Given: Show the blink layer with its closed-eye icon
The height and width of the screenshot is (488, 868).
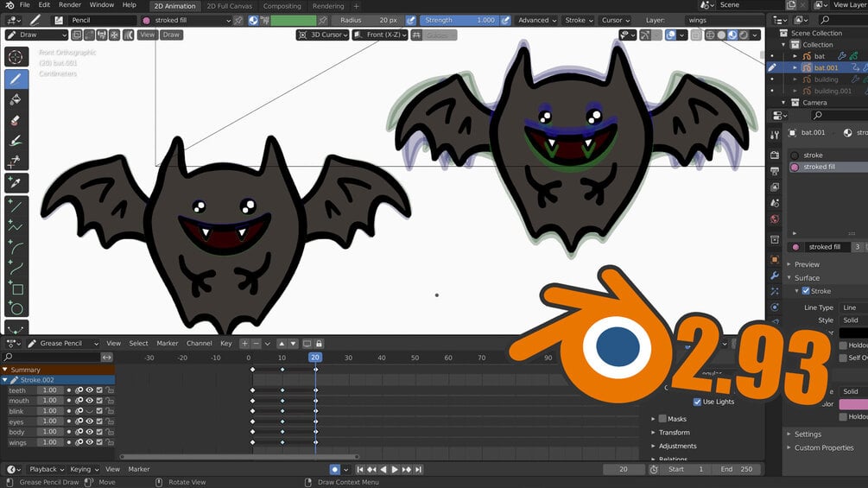Looking at the screenshot, I should tap(89, 411).
